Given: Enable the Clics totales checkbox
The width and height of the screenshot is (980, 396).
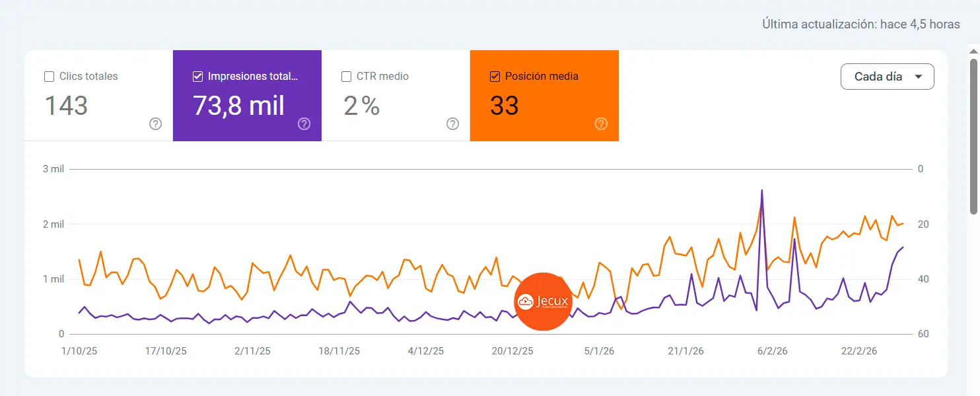Looking at the screenshot, I should tap(49, 76).
